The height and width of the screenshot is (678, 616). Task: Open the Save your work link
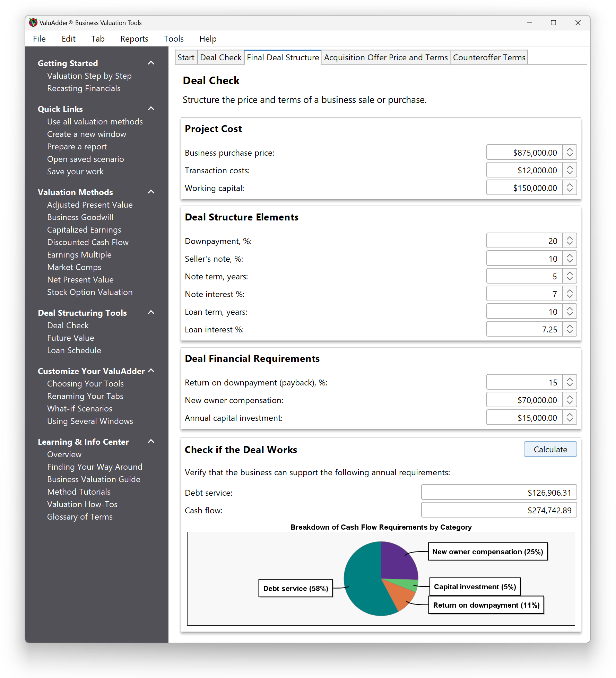[x=75, y=171]
